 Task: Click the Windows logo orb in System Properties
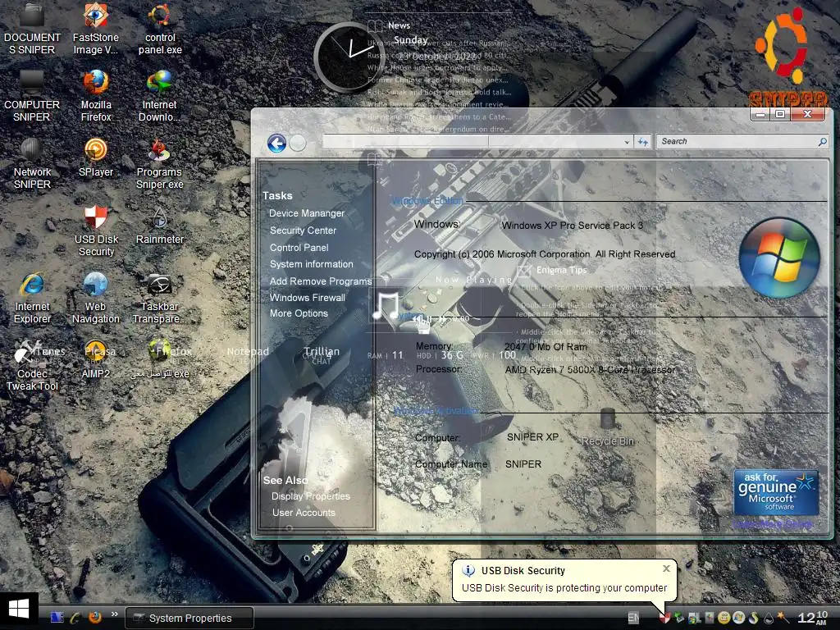(x=779, y=258)
